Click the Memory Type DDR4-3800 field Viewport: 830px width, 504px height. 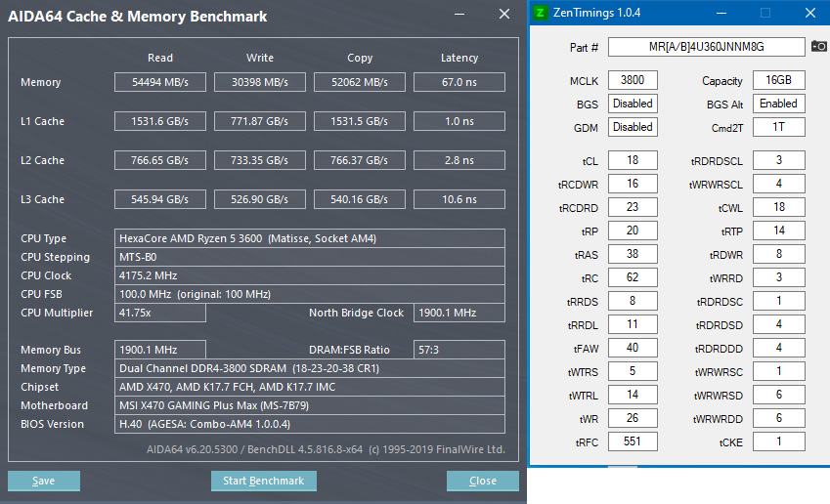310,368
